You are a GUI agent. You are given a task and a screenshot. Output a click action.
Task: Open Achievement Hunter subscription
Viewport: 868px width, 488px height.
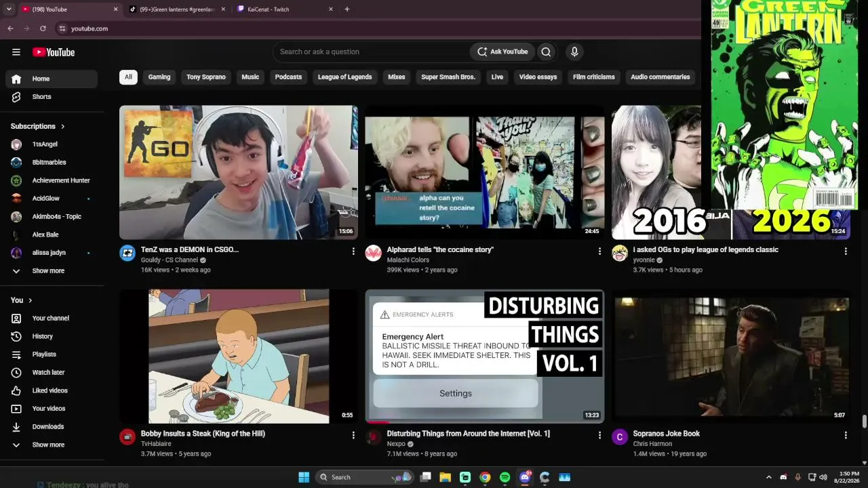pyautogui.click(x=52, y=180)
